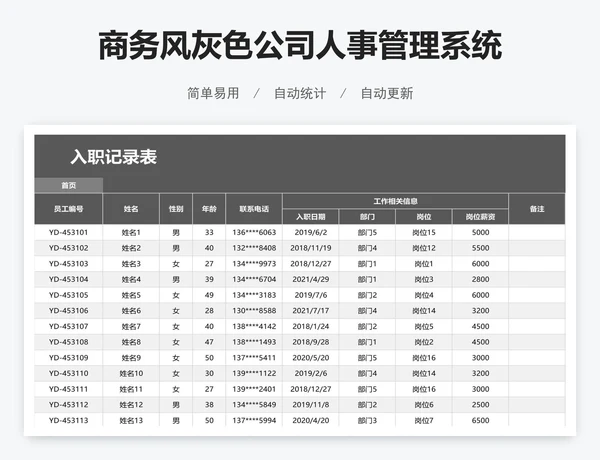600x460 pixels.
Task: Click salary cell 2500
Action: point(480,405)
